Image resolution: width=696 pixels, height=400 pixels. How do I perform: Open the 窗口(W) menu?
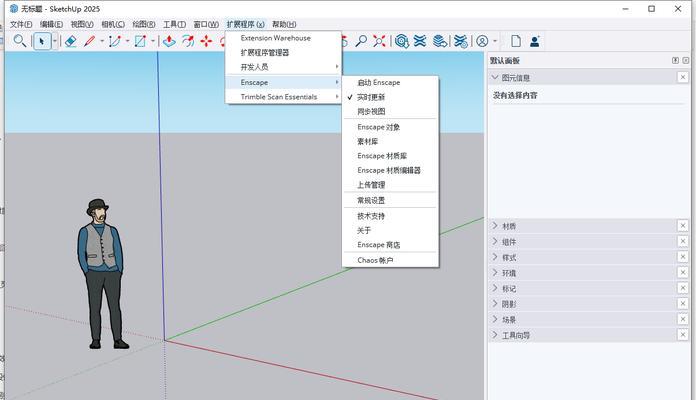coord(206,24)
